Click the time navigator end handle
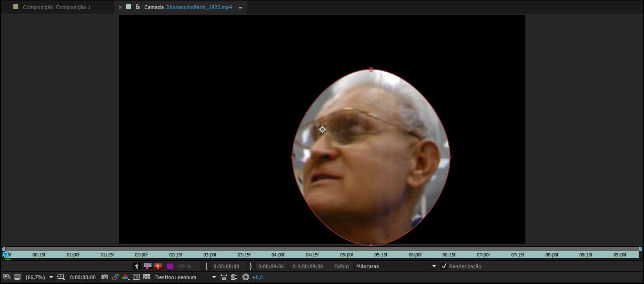Screen dimensions: 644x284 640,248
